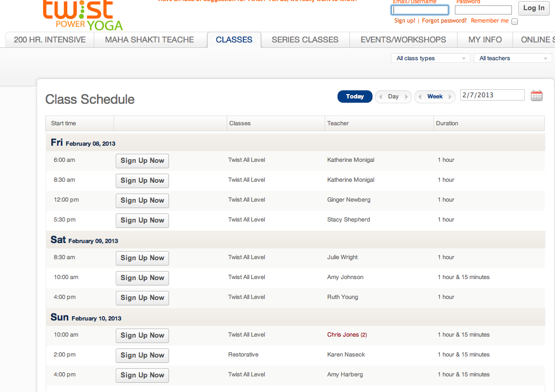Click the Start time column header
This screenshot has width=555, height=392.
(x=80, y=123)
